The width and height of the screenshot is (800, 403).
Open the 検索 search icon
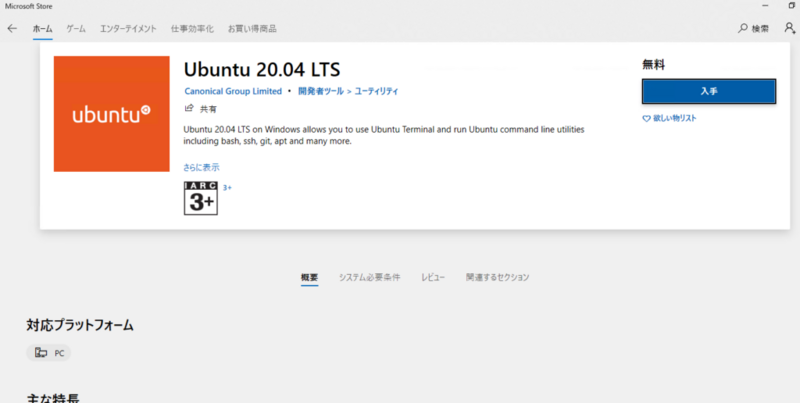pyautogui.click(x=742, y=29)
